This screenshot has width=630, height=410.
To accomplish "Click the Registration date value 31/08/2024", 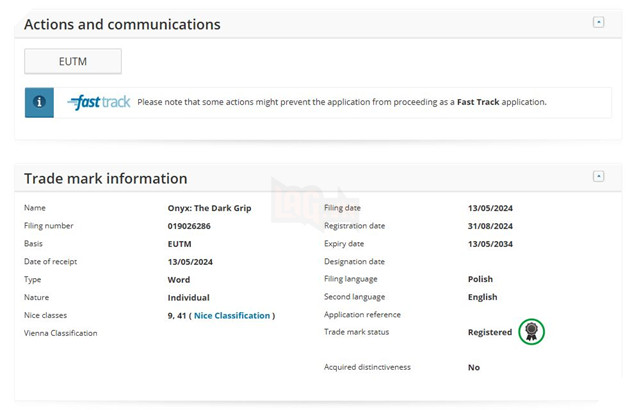I will coord(490,226).
